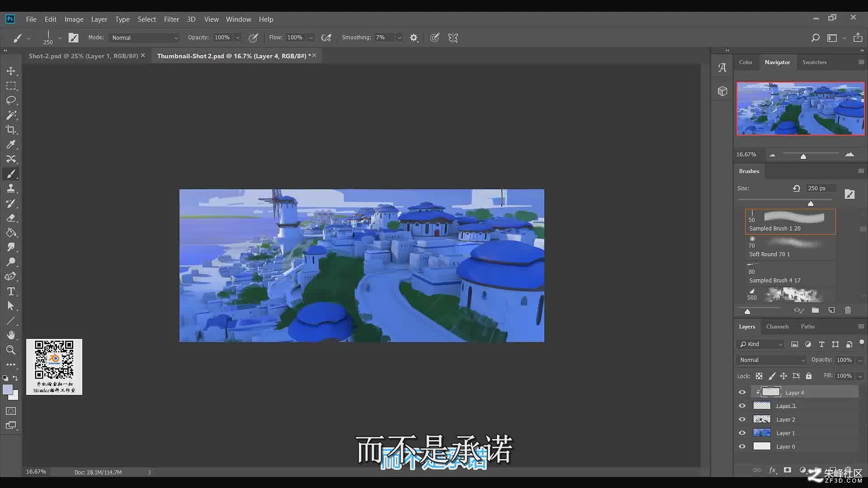The width and height of the screenshot is (868, 488).
Task: Switch to the Color tab
Action: (745, 62)
